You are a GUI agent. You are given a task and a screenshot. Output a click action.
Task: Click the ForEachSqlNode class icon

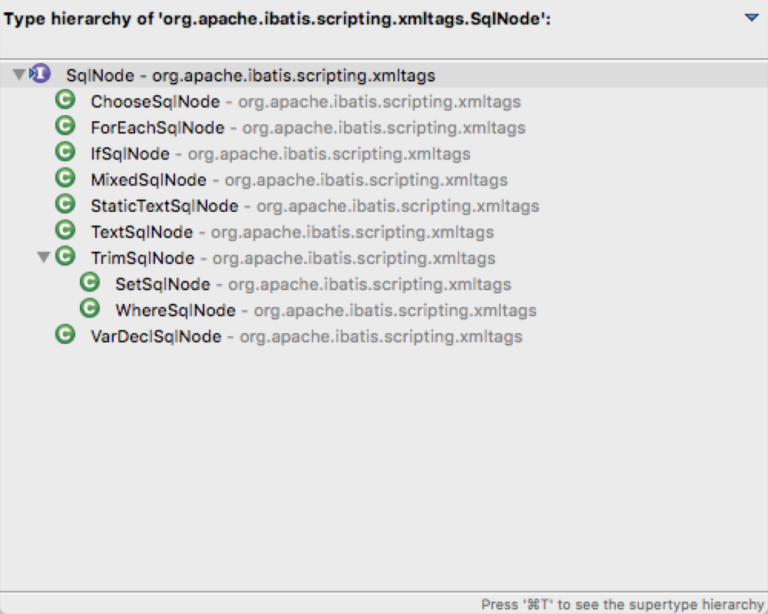(x=65, y=126)
